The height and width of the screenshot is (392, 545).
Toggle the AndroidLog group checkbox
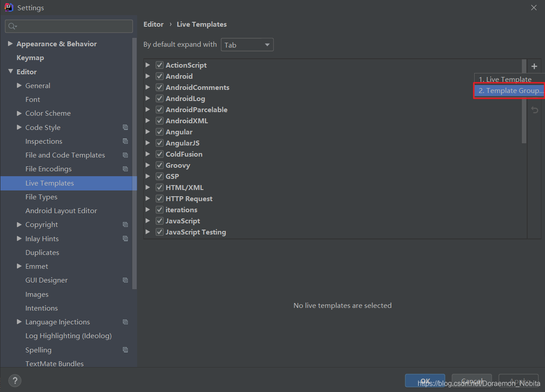click(159, 98)
